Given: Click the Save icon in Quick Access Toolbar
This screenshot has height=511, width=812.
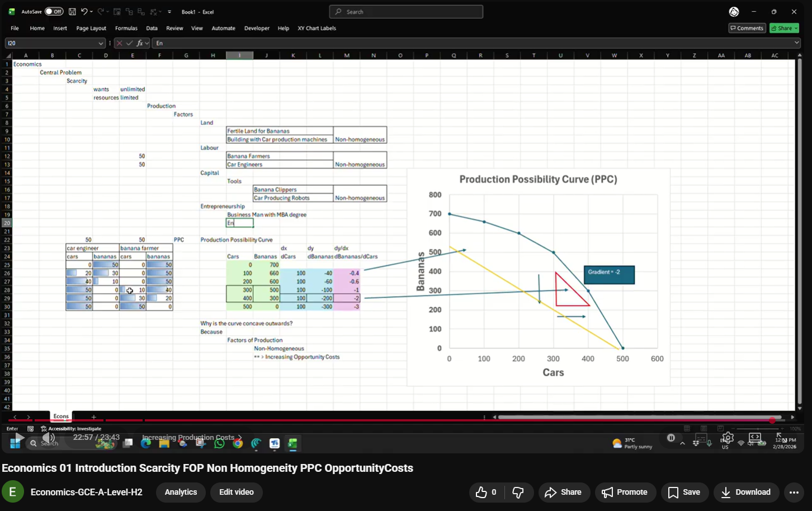Looking at the screenshot, I should click(72, 11).
